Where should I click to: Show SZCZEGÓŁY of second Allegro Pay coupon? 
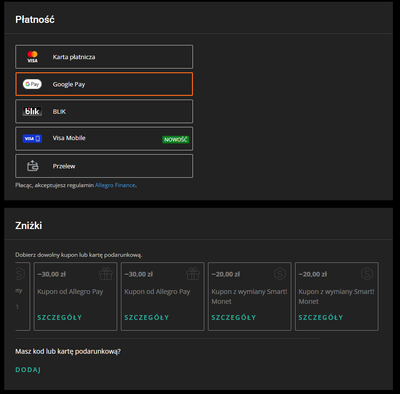coord(146,317)
